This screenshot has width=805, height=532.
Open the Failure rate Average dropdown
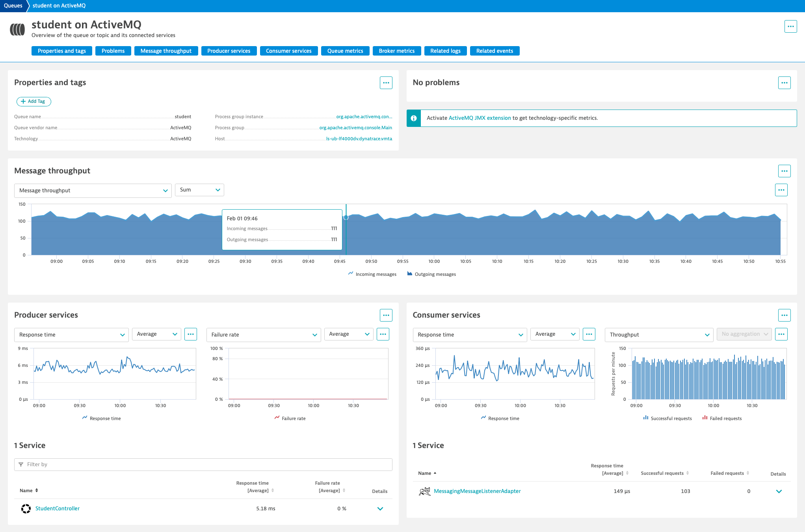click(349, 334)
